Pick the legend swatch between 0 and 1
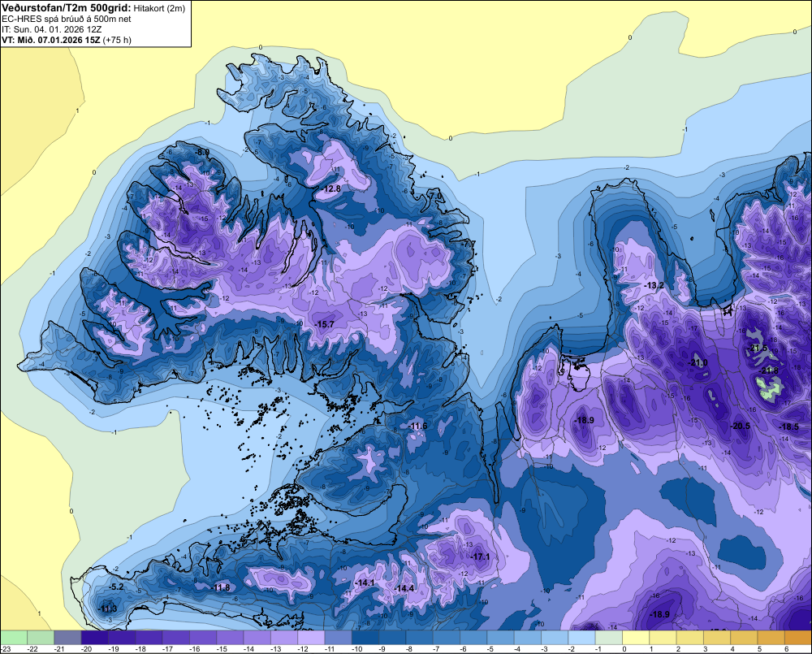Viewport: 812px width, 654px height. (x=636, y=638)
